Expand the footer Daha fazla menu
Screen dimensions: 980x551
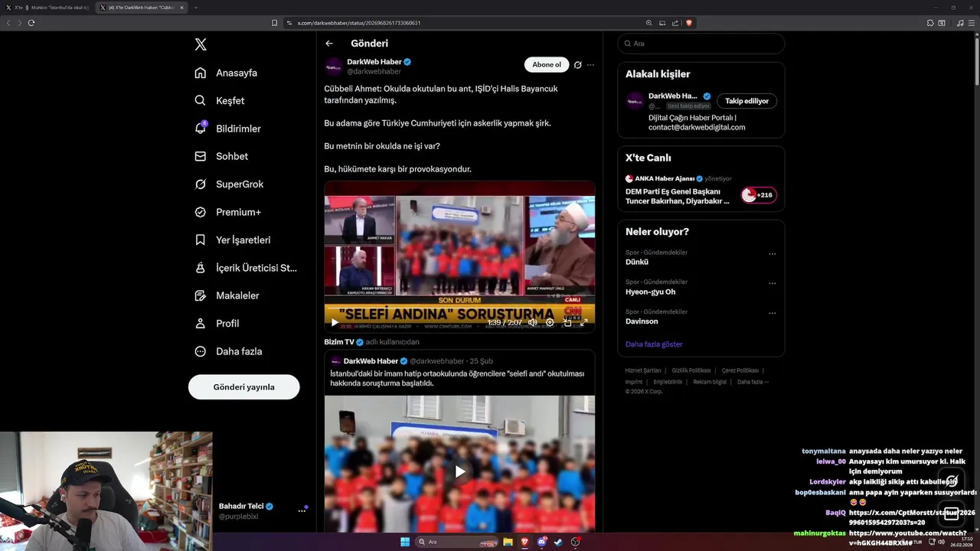(753, 382)
